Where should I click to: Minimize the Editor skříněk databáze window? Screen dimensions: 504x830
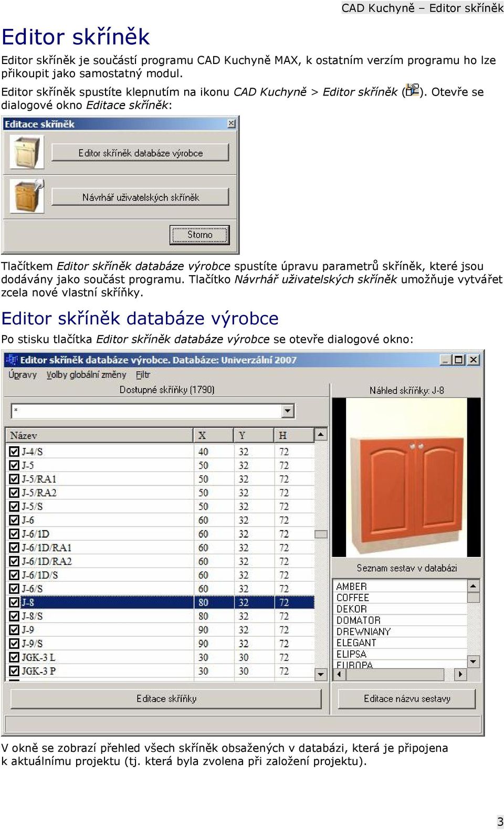446,360
